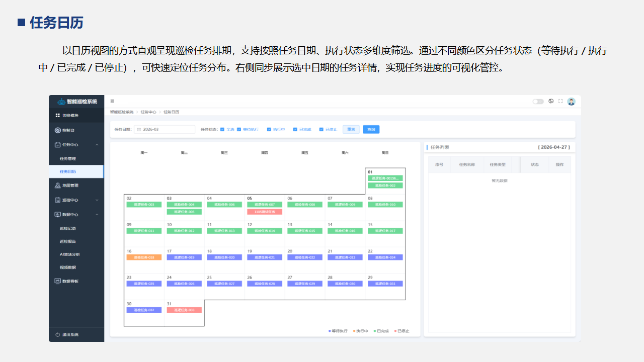Uncheck the 全选 checkbox

(x=222, y=129)
